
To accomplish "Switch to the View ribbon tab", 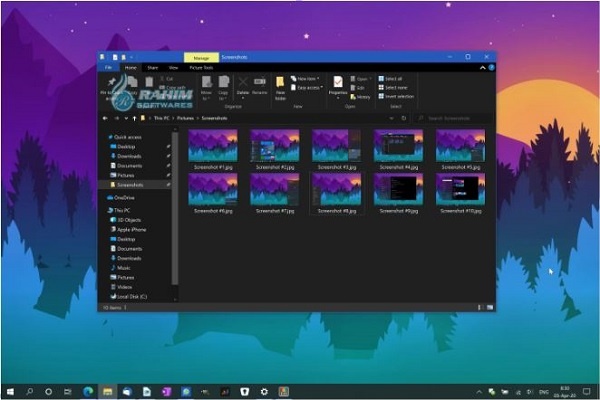I will tap(173, 67).
